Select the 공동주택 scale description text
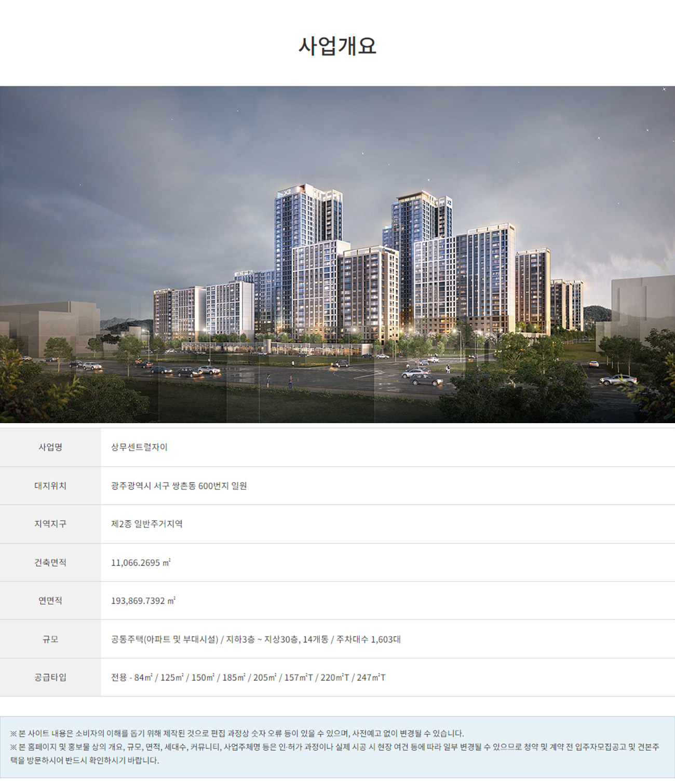 coord(255,639)
